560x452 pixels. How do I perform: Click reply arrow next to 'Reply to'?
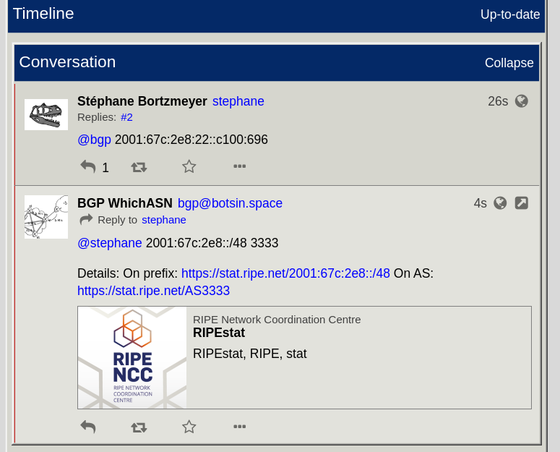coord(86,220)
